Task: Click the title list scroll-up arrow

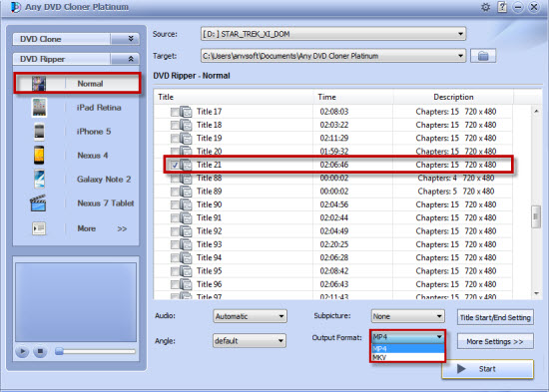Action: point(536,111)
